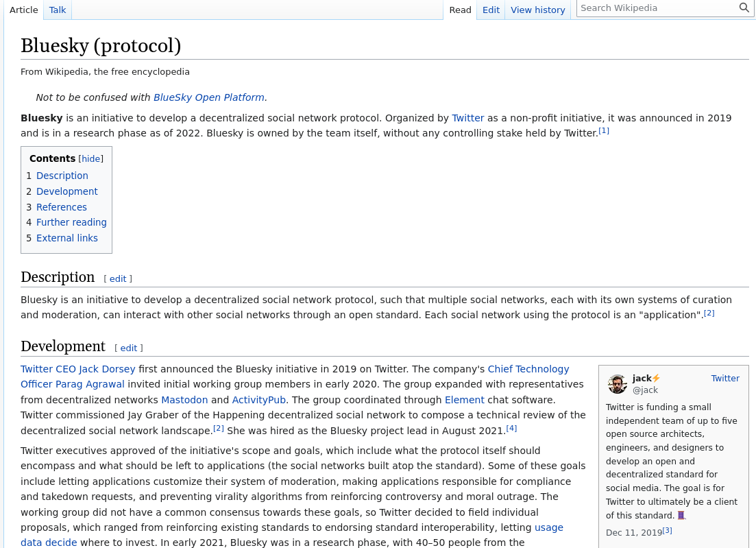Jump to External links in the contents
The width and height of the screenshot is (756, 548).
(67, 238)
